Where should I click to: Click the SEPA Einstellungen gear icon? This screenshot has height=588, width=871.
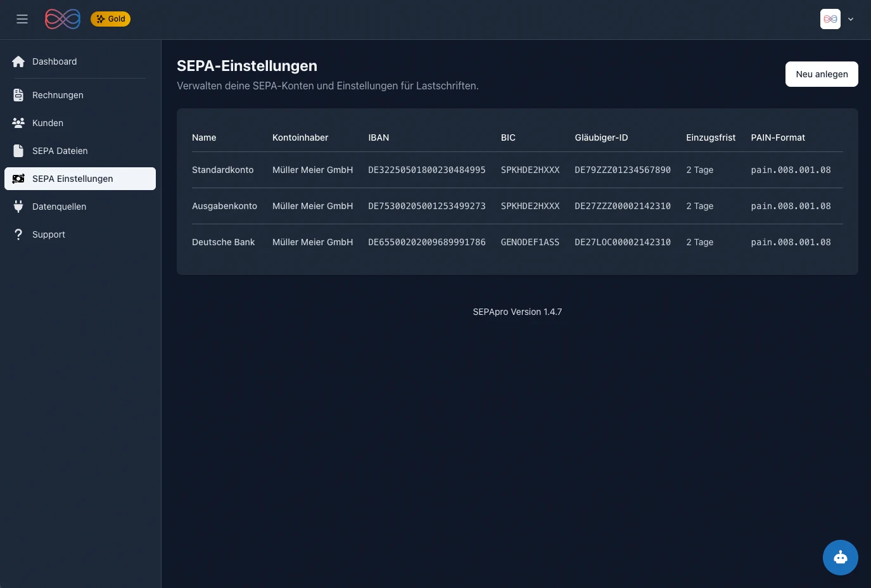pyautogui.click(x=18, y=179)
